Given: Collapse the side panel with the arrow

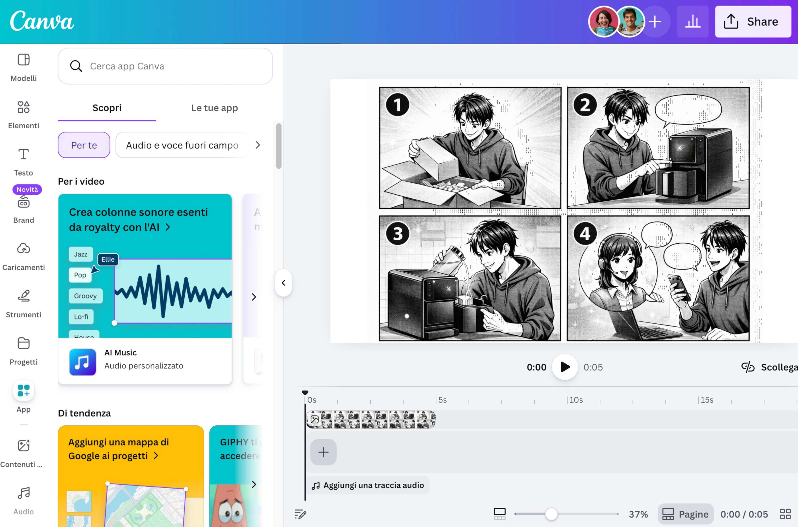Looking at the screenshot, I should (x=283, y=283).
